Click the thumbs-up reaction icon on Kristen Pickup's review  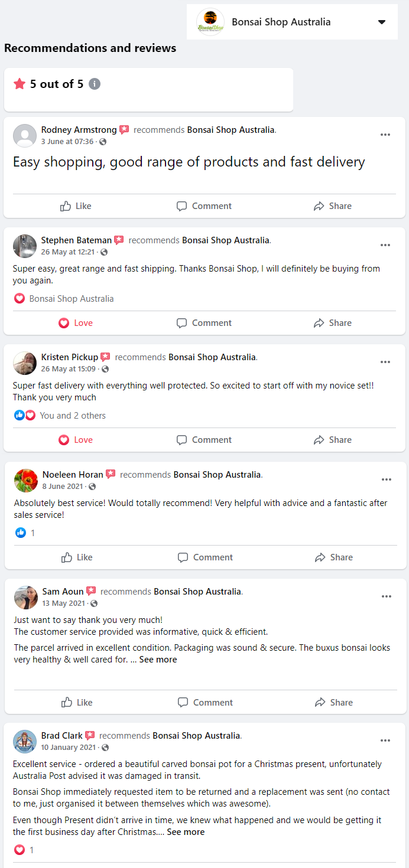[x=20, y=415]
